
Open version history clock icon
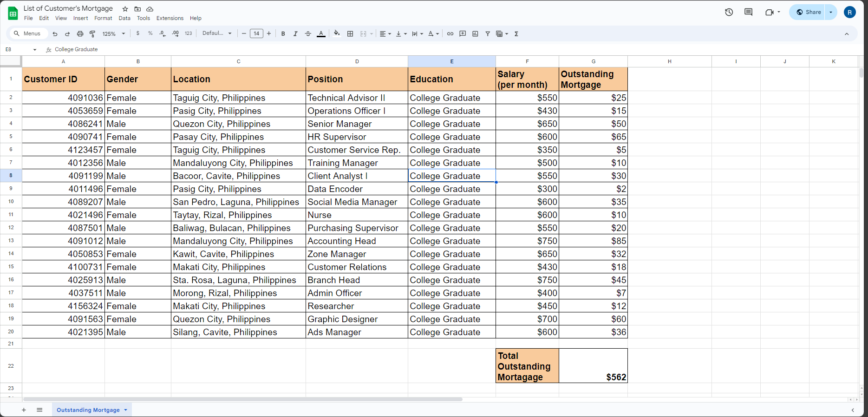729,12
